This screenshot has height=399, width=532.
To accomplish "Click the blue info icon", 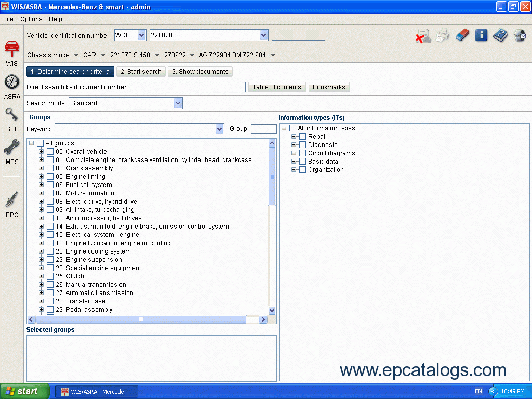I will [482, 35].
